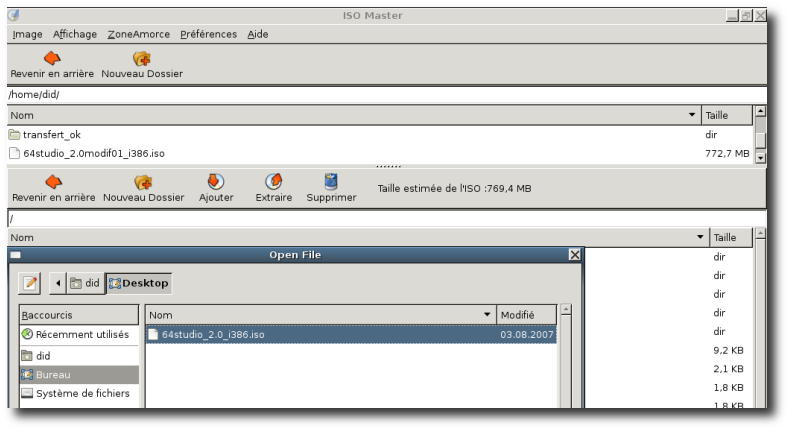This screenshot has width=790, height=431.
Task: Close the Open File dialog
Action: click(574, 255)
